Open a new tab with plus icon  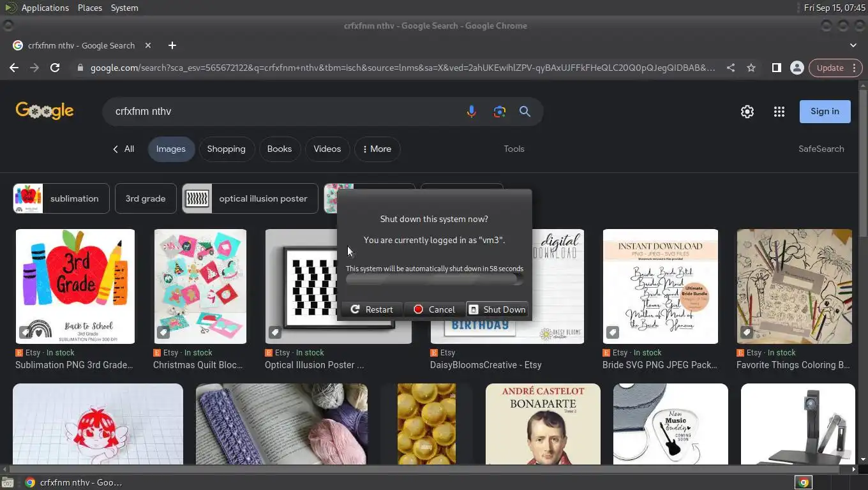(x=172, y=45)
